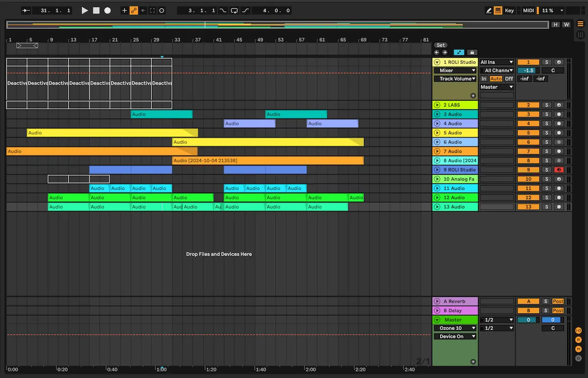
Task: Set track 1 monitoring to Auto
Action: (496, 79)
